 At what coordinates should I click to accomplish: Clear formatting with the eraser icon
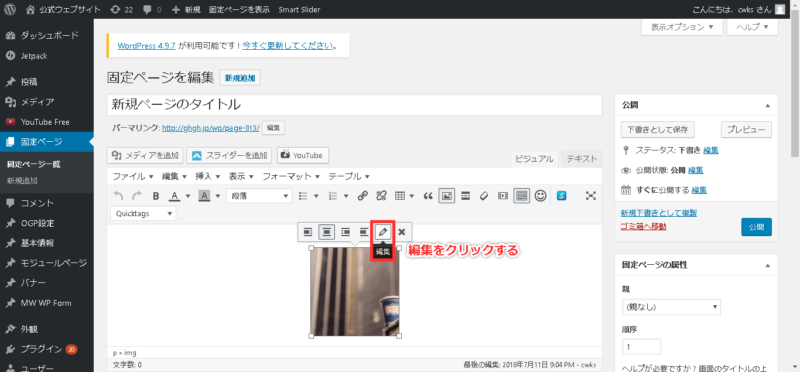coord(484,195)
